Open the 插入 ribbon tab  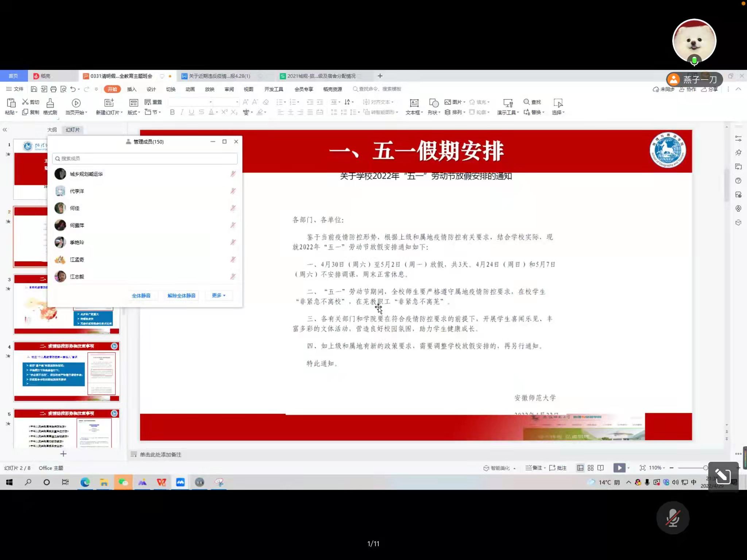point(131,89)
